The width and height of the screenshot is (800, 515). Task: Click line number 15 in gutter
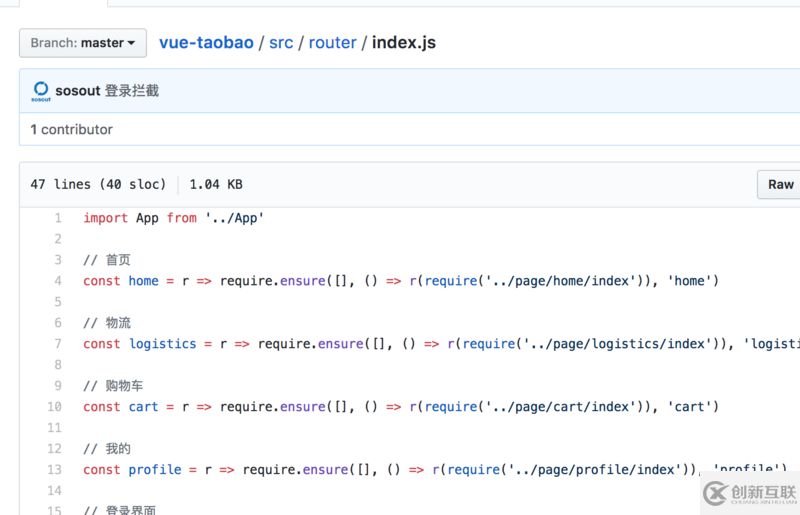point(55,511)
